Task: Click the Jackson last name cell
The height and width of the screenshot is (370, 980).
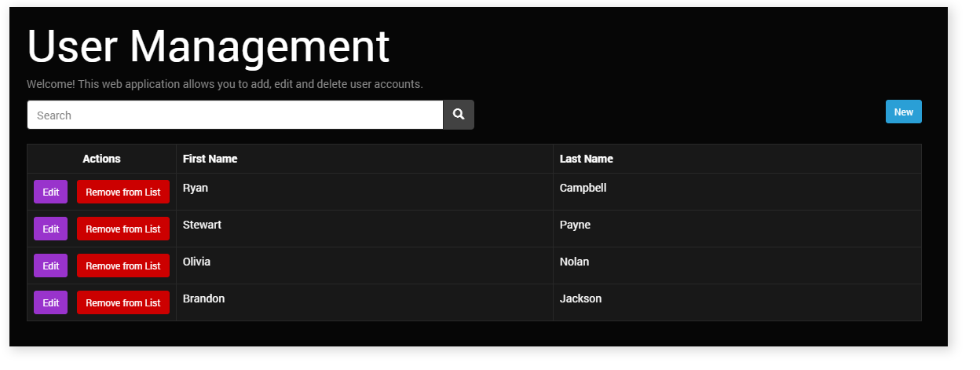Action: [580, 299]
